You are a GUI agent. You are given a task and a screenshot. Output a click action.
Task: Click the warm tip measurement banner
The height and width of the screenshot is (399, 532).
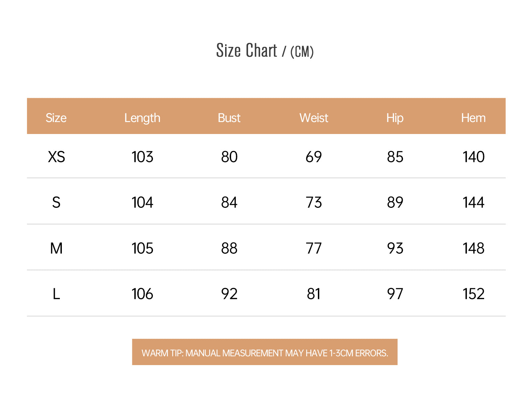(x=265, y=352)
